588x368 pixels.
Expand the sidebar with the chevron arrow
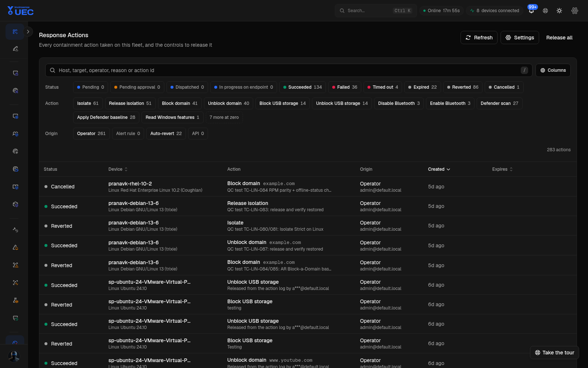tap(28, 32)
